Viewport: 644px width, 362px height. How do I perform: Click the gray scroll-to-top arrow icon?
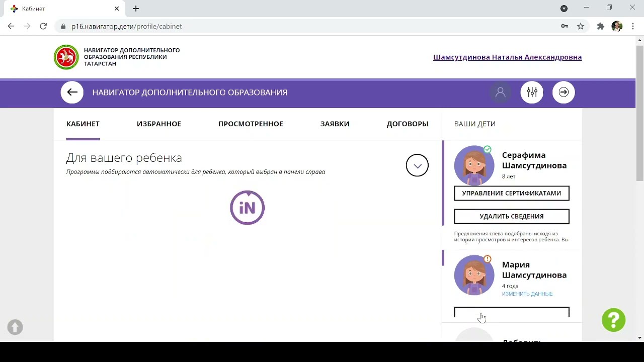[x=15, y=327]
